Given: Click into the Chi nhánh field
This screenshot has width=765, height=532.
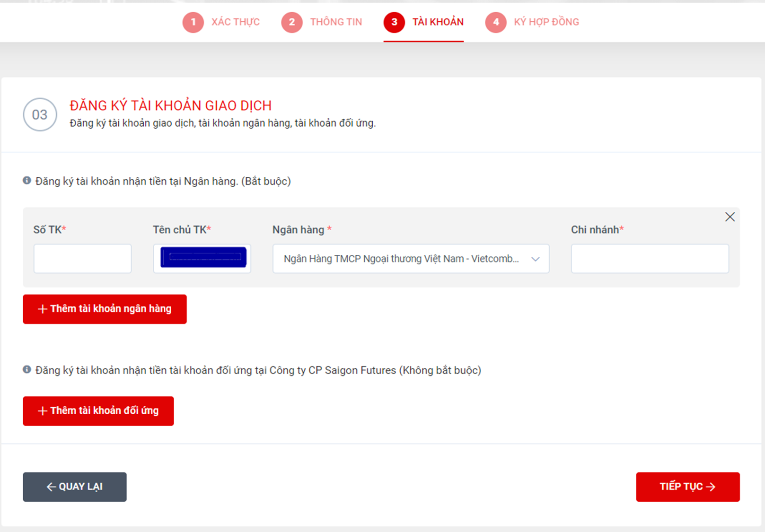Looking at the screenshot, I should point(650,259).
